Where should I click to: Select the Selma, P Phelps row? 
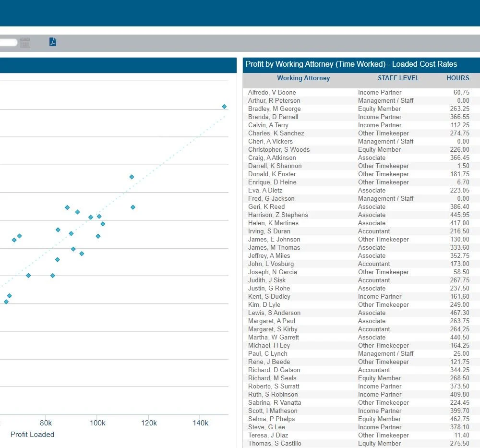click(x=361, y=419)
